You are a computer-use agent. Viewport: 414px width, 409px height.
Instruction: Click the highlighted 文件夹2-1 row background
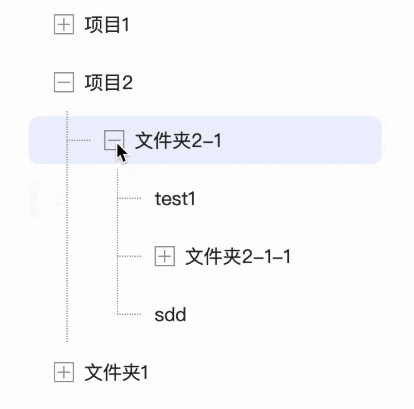[205, 140]
